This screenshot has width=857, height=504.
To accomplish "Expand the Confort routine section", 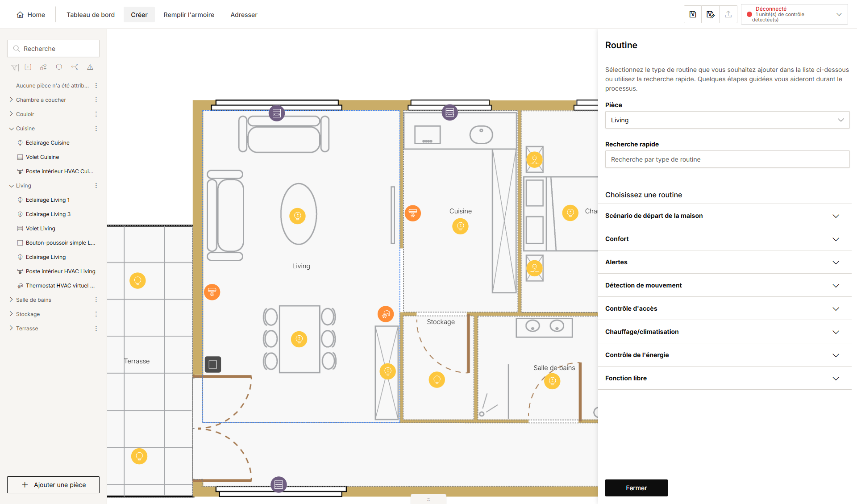I will (725, 239).
